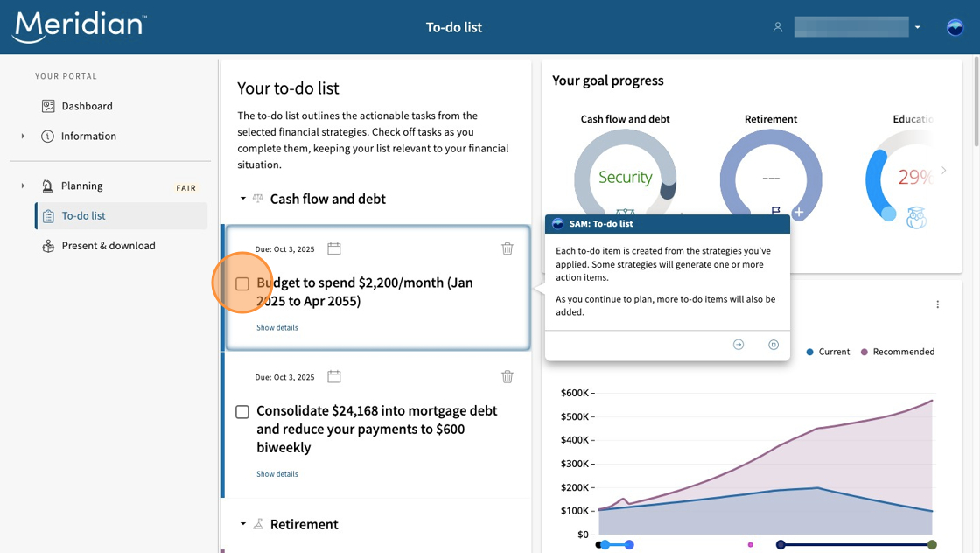
Task: Click the page vertical scrollbar
Action: pyautogui.click(x=976, y=103)
